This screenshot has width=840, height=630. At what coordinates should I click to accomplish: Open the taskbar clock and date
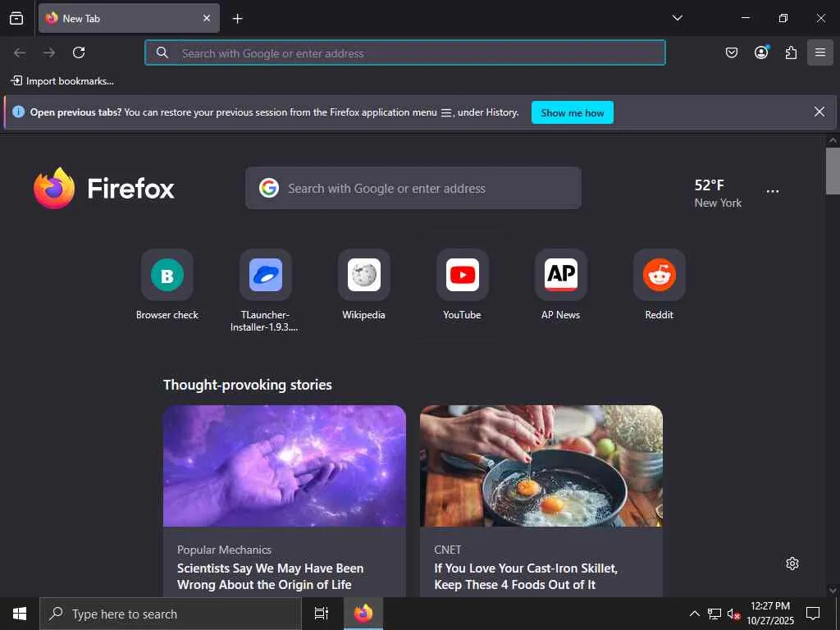click(x=770, y=614)
